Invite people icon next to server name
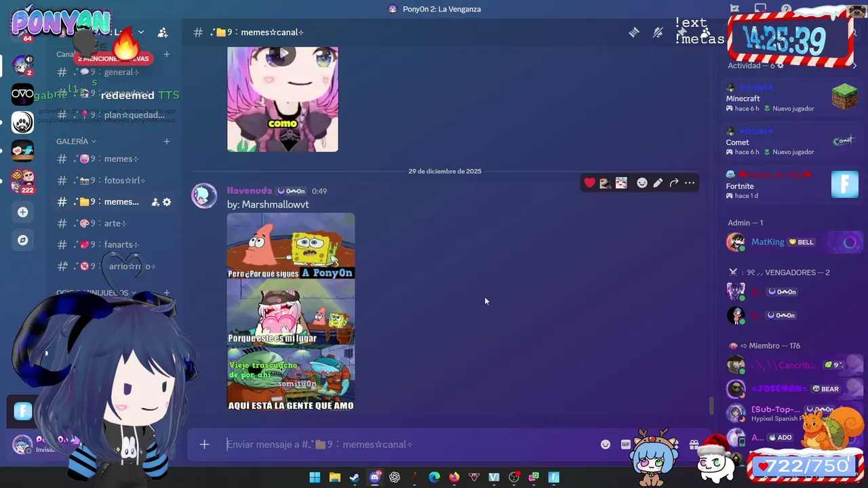The height and width of the screenshot is (488, 868). tap(163, 32)
